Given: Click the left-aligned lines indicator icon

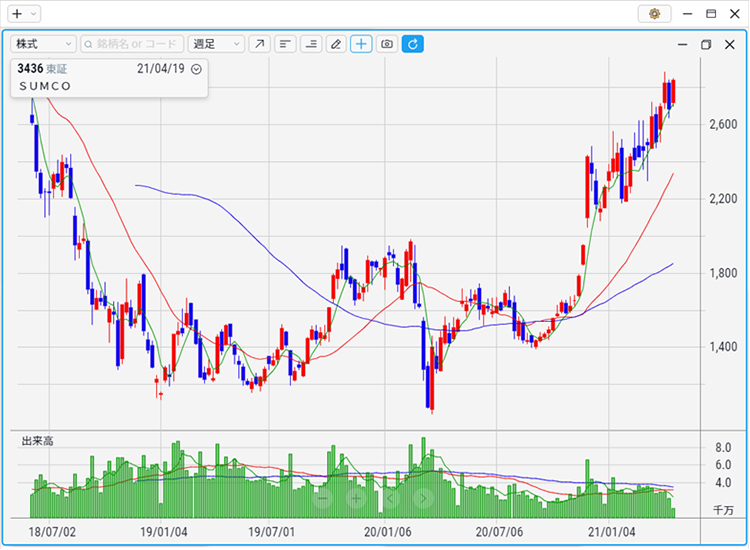Looking at the screenshot, I should (285, 44).
